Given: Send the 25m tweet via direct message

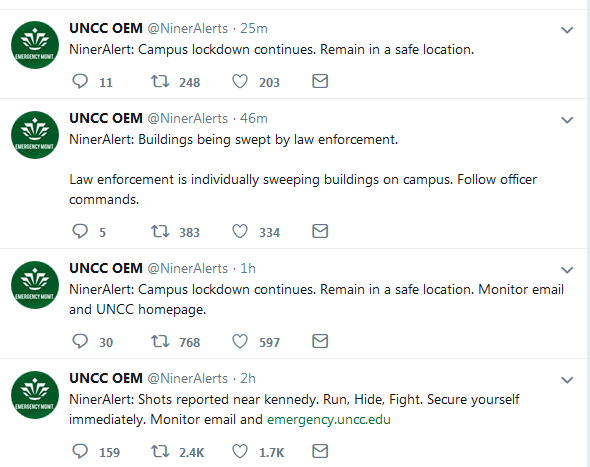Looking at the screenshot, I should [x=320, y=81].
